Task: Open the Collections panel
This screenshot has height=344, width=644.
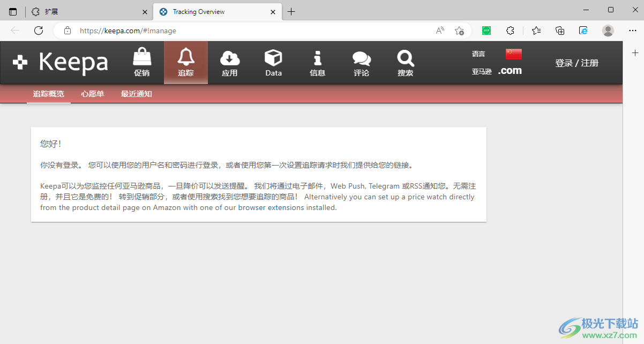Action: tap(560, 31)
